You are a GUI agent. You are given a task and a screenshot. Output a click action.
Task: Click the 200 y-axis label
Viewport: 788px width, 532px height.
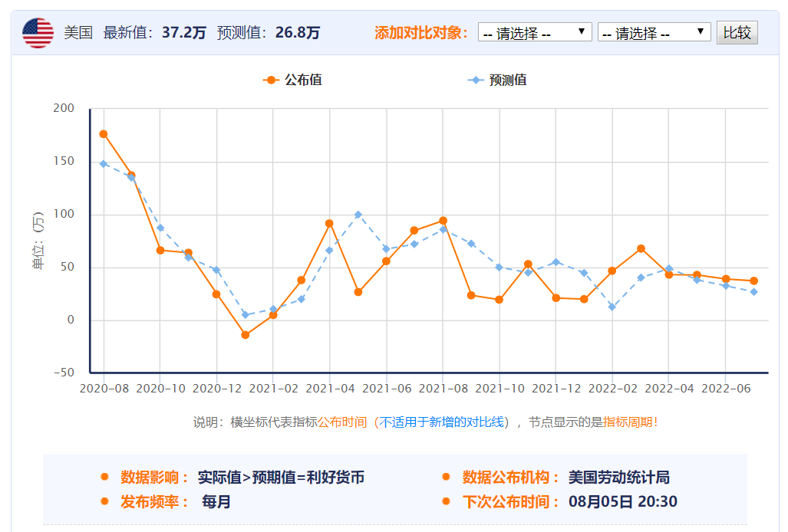64,108
